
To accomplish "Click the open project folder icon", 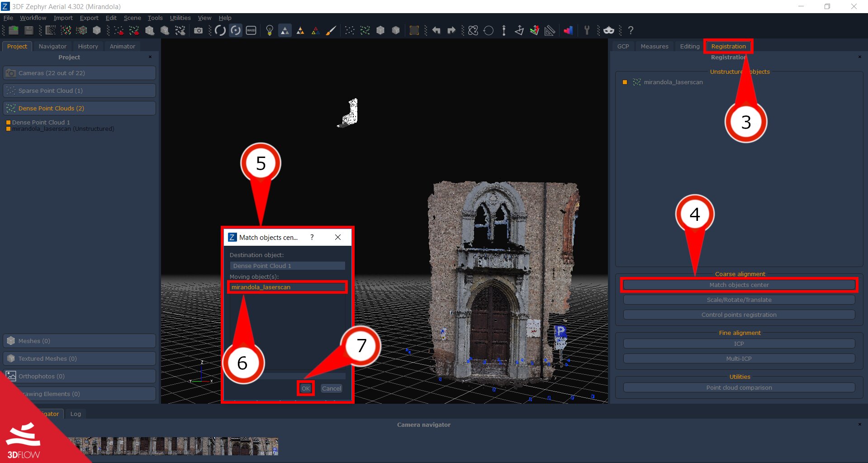I will [14, 30].
